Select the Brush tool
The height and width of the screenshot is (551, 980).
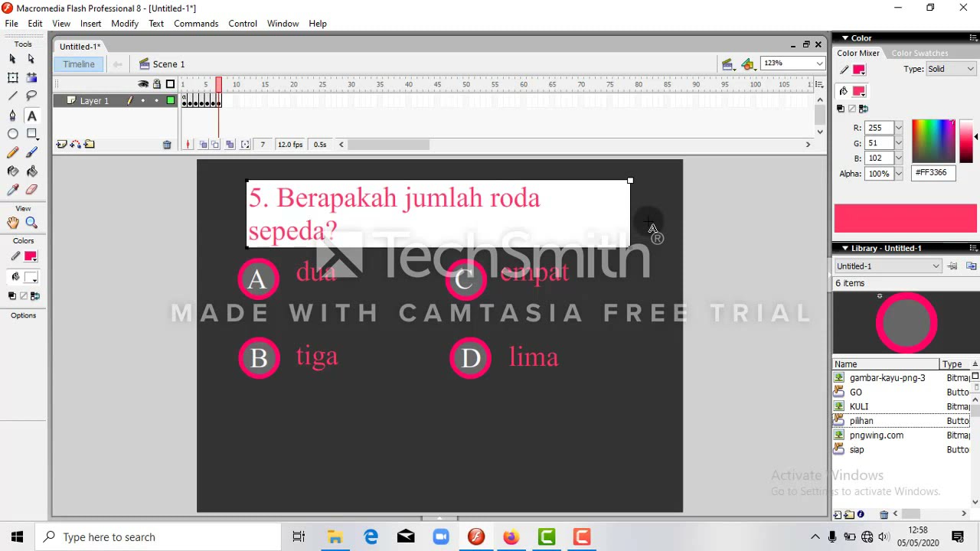(x=31, y=152)
